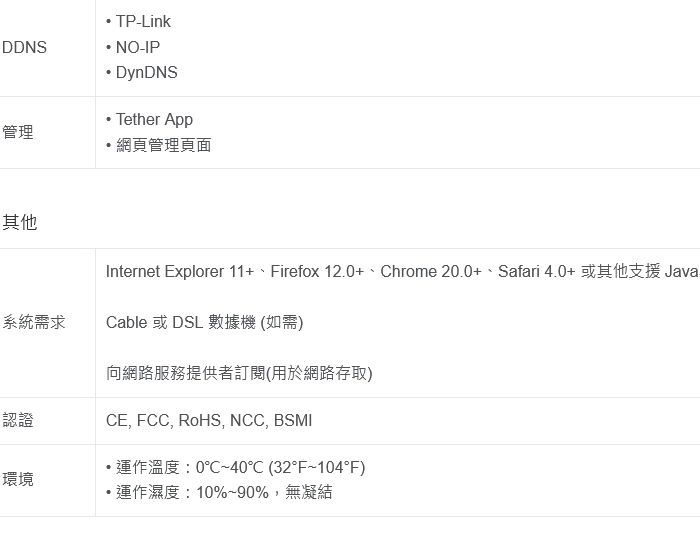The width and height of the screenshot is (700, 548).
Task: Select the CE, FCC, RoHS, NCC, BSMI text
Action: [209, 421]
